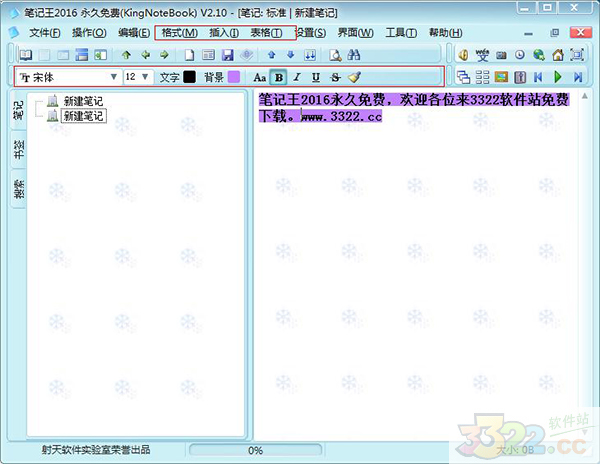The width and height of the screenshot is (600, 464).
Task: Select the first 新建笔记 tree node
Action: (x=83, y=101)
